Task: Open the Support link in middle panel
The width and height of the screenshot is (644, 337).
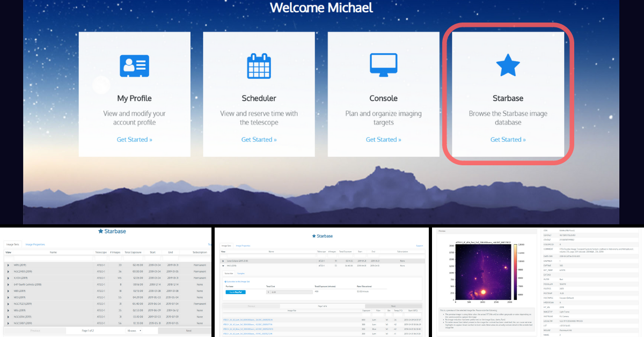Action: click(x=419, y=246)
